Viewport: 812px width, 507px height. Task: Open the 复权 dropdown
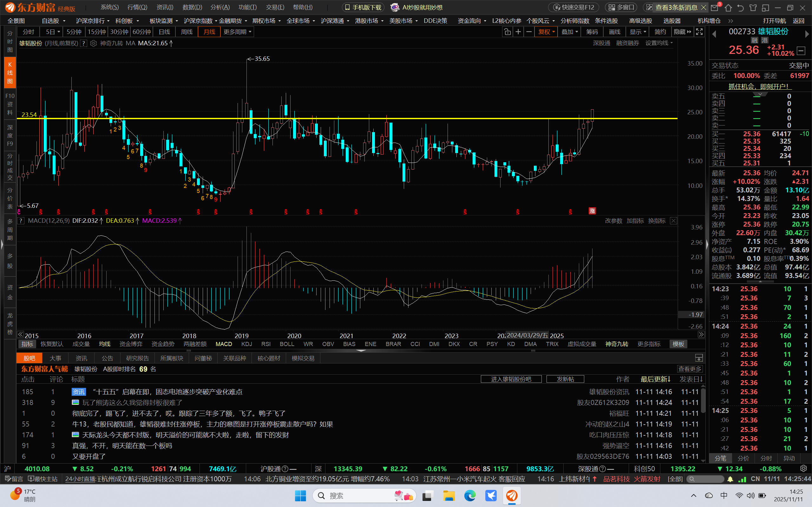pos(546,32)
